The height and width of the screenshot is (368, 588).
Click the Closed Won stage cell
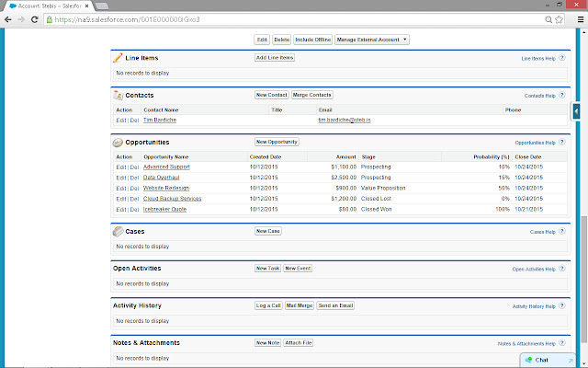[x=376, y=209]
